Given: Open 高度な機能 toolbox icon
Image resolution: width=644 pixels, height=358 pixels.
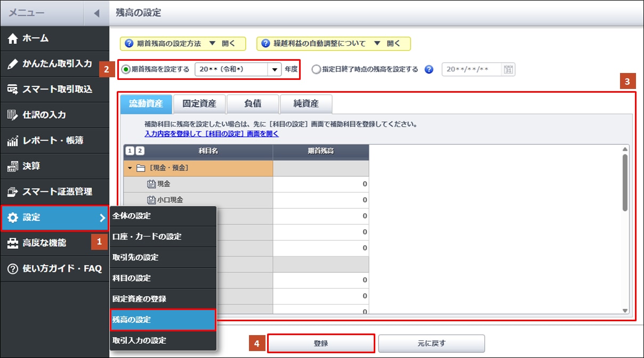Looking at the screenshot, I should pos(13,243).
